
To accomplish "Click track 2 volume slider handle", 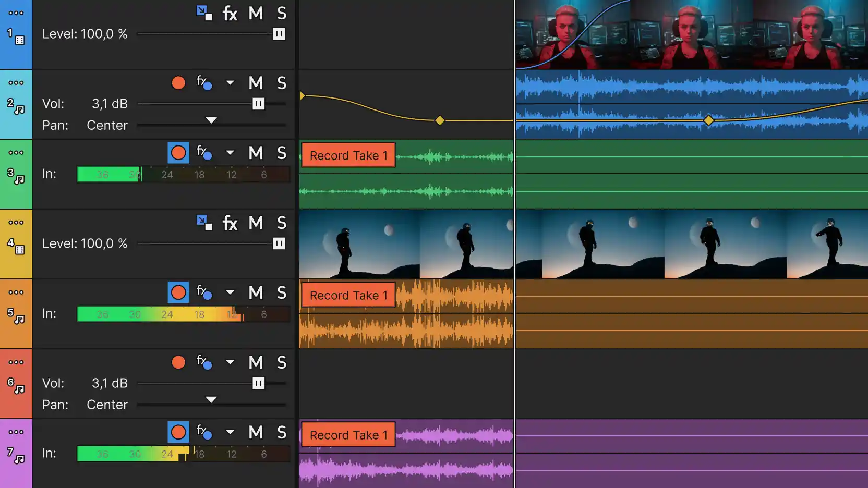I will pos(259,104).
